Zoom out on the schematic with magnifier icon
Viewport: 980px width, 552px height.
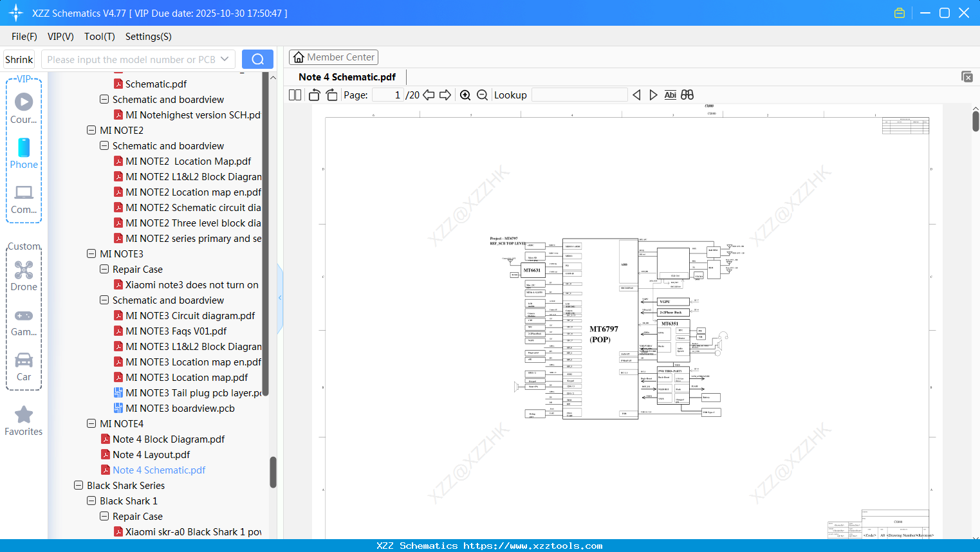(481, 95)
